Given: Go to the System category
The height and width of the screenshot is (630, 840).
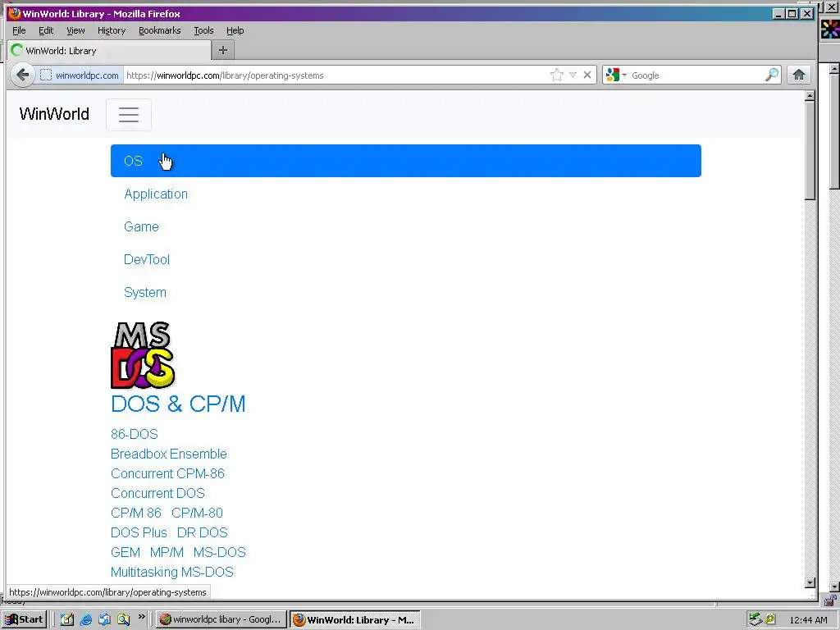Looking at the screenshot, I should pos(145,293).
